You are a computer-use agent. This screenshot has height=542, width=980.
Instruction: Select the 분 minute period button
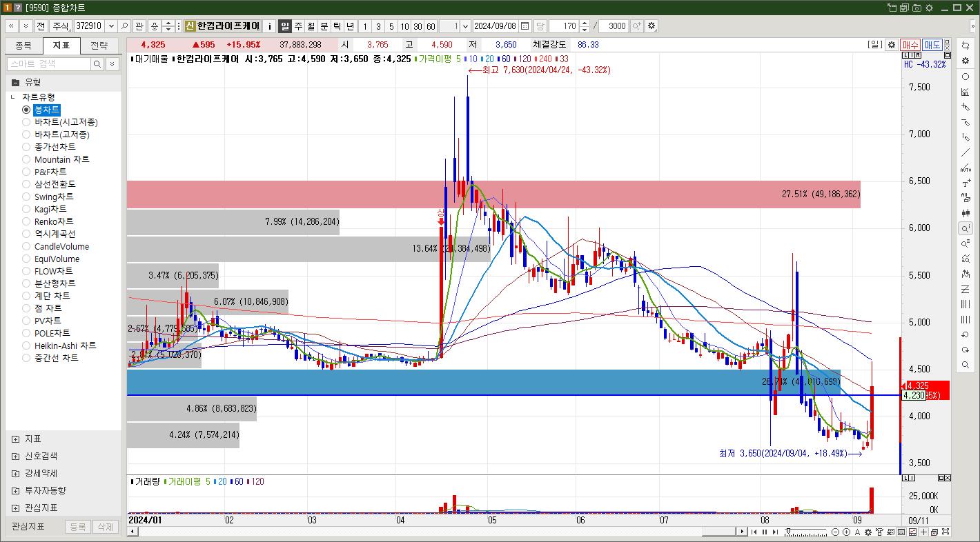(324, 26)
